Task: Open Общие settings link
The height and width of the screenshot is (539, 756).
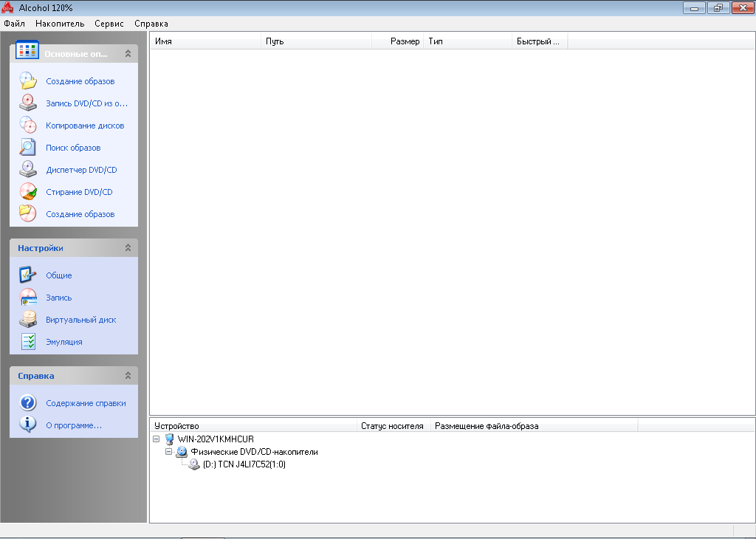Action: coord(59,275)
